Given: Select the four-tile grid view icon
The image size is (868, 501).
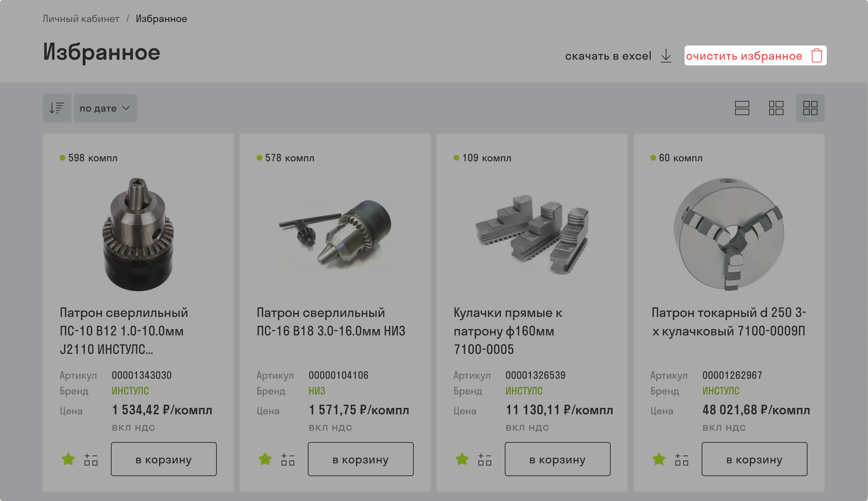Looking at the screenshot, I should [810, 108].
